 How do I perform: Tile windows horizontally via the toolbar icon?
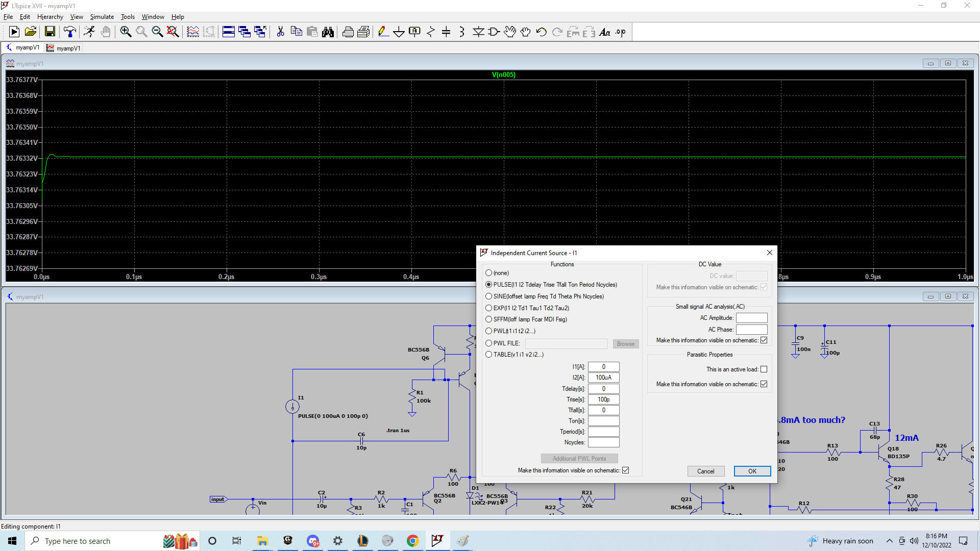(x=229, y=32)
